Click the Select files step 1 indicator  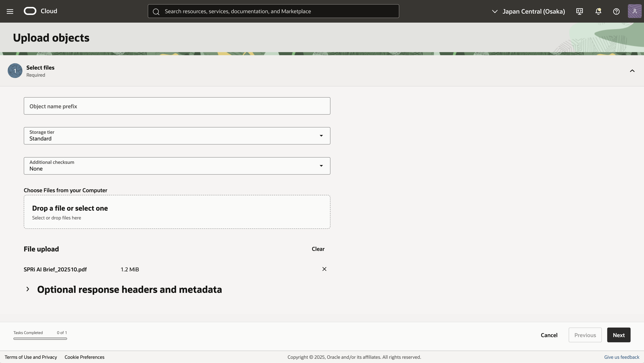(15, 71)
